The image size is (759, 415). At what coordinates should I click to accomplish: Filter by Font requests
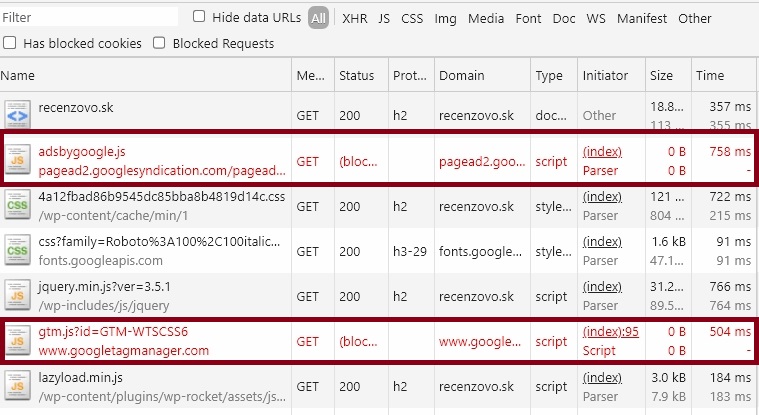(x=528, y=18)
